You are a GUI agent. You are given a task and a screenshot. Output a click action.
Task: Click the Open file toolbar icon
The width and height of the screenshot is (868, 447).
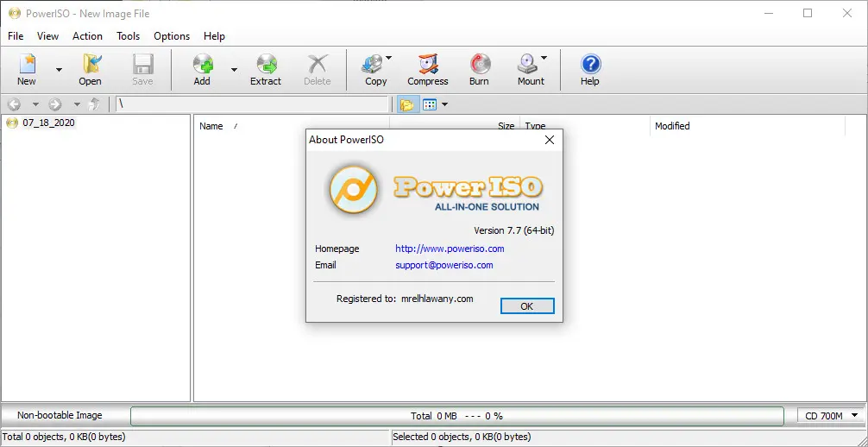(x=90, y=69)
